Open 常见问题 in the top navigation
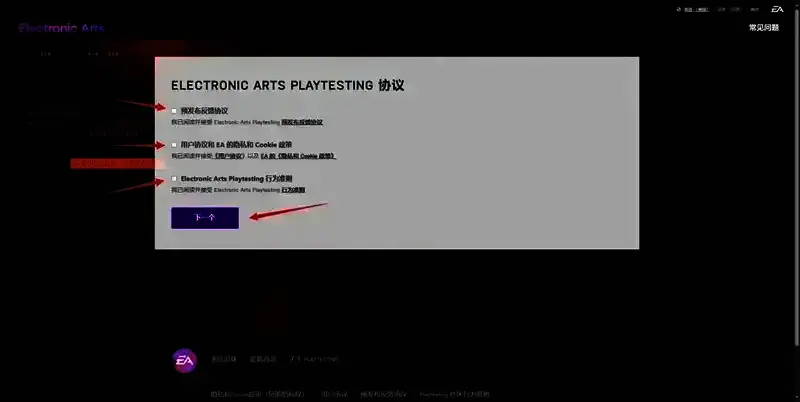 [763, 28]
